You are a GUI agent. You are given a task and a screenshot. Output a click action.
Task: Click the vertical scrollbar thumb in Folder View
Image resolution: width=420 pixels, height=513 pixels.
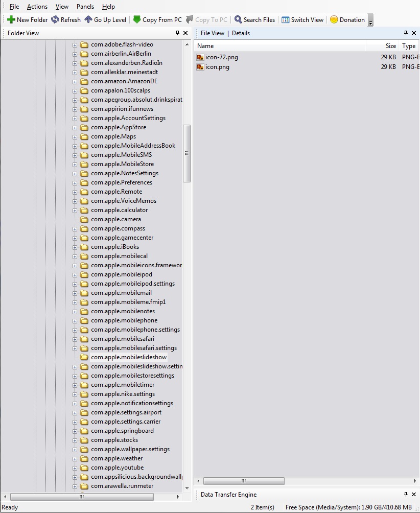coord(187,153)
